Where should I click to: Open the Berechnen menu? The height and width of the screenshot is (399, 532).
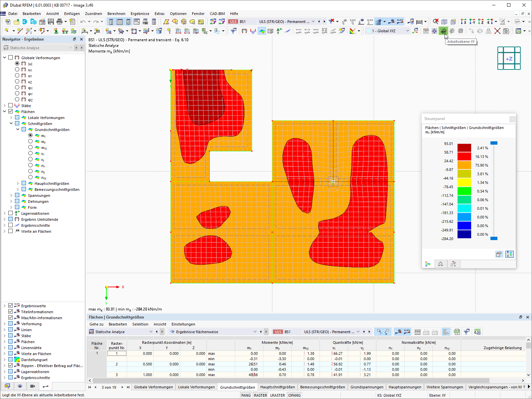tap(116, 14)
